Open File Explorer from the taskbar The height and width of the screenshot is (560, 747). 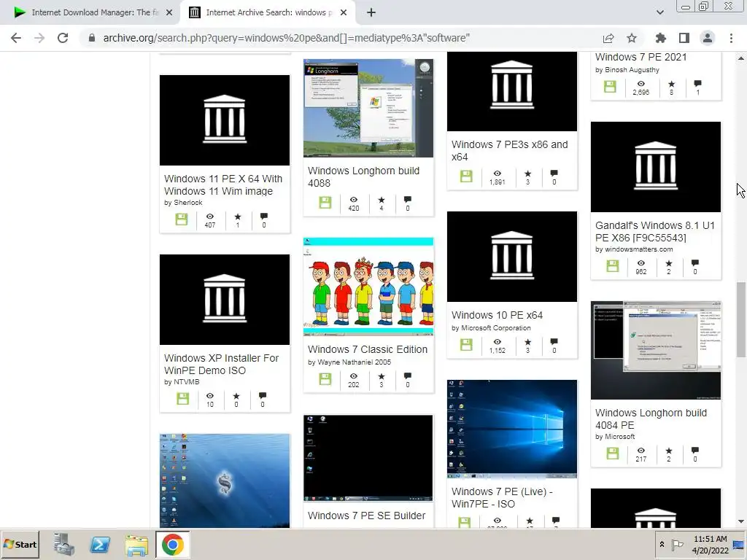[x=136, y=545]
